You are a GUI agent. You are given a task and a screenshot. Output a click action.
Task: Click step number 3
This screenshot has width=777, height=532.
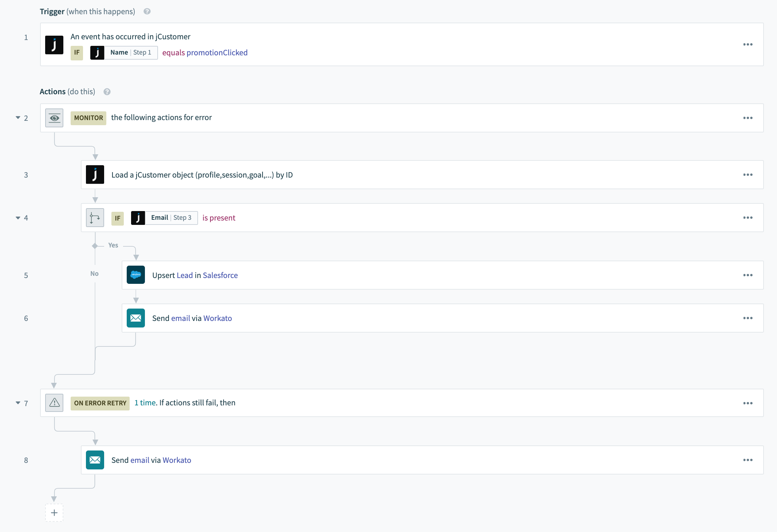click(x=26, y=175)
